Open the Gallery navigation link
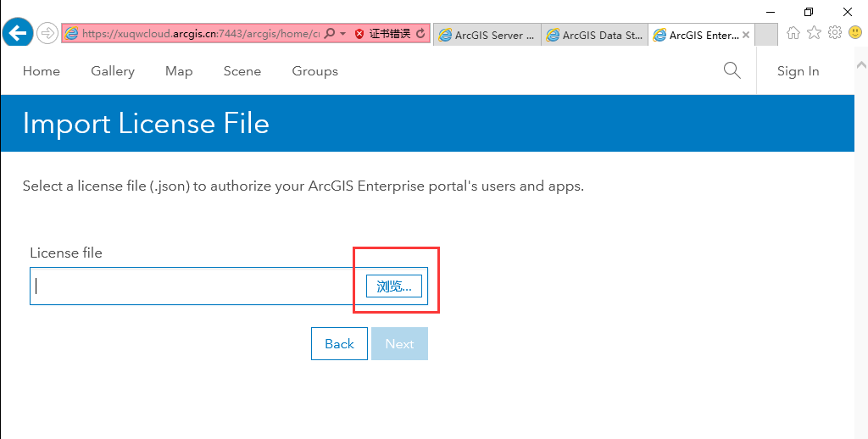 tap(113, 71)
